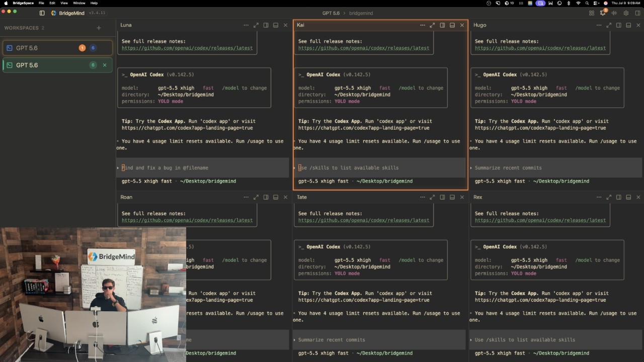Expand the Kai pane to fullscreen
644x362 pixels.
click(432, 25)
